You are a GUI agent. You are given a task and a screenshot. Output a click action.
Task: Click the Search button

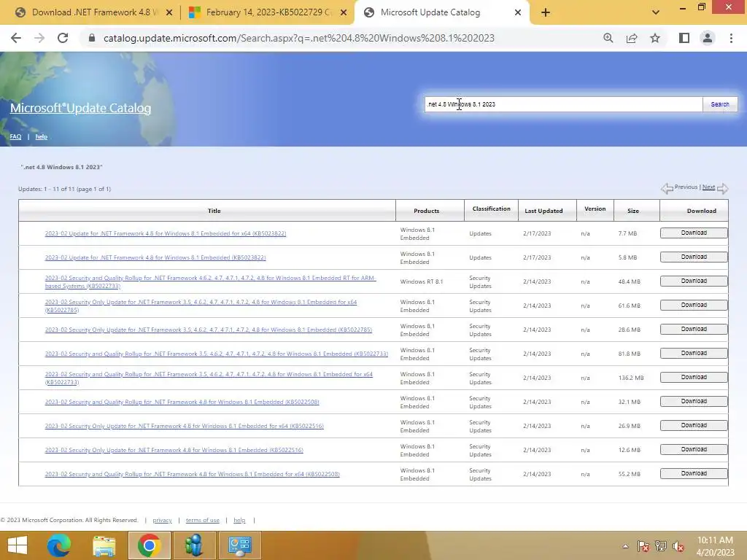(720, 104)
